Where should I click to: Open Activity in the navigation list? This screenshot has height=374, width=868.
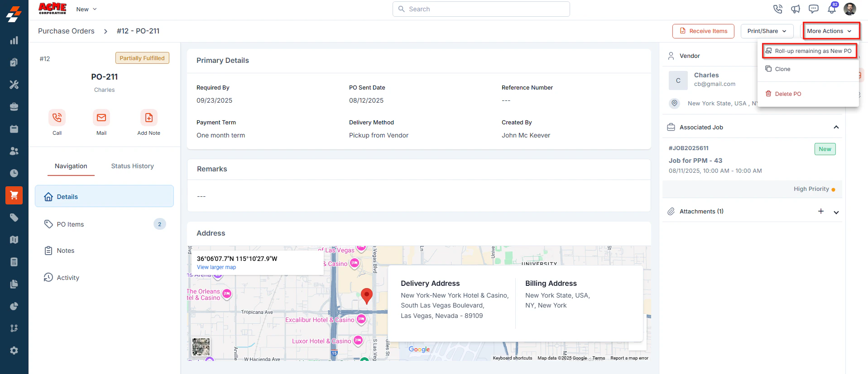pyautogui.click(x=104, y=278)
